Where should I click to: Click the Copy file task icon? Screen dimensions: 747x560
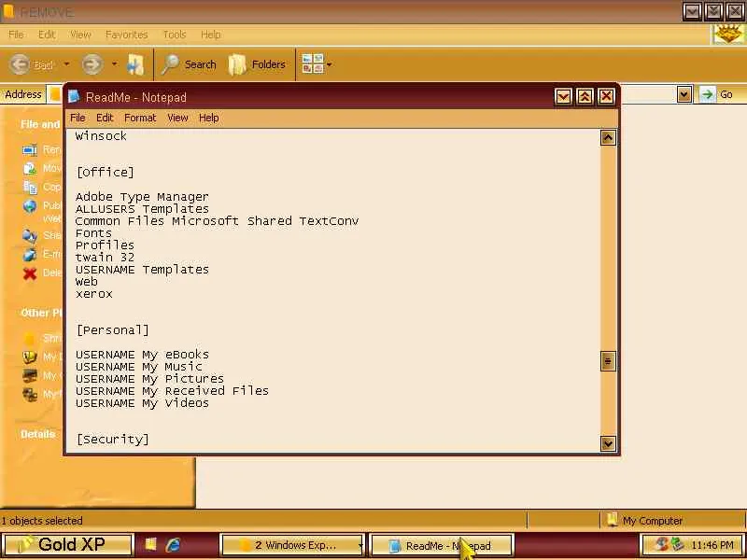30,188
